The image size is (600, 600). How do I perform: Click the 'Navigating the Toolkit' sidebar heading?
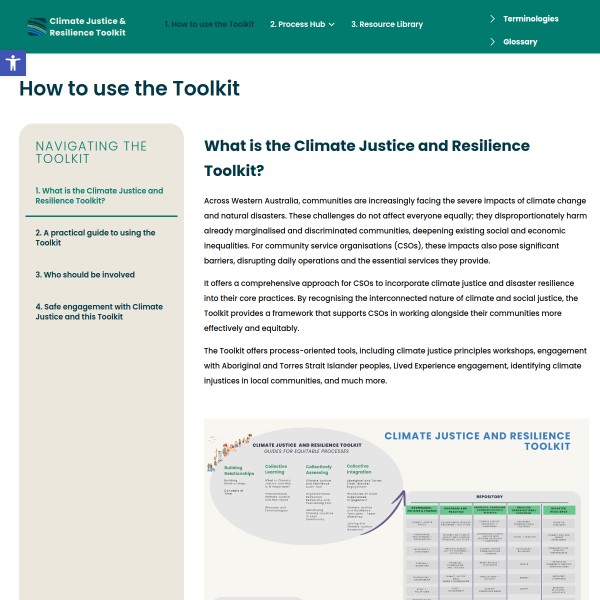[x=91, y=152]
